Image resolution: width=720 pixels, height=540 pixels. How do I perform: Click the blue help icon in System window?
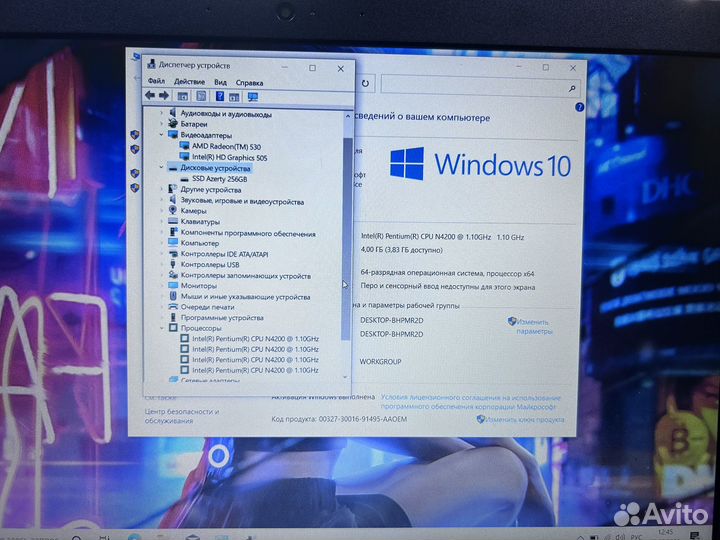coord(579,107)
